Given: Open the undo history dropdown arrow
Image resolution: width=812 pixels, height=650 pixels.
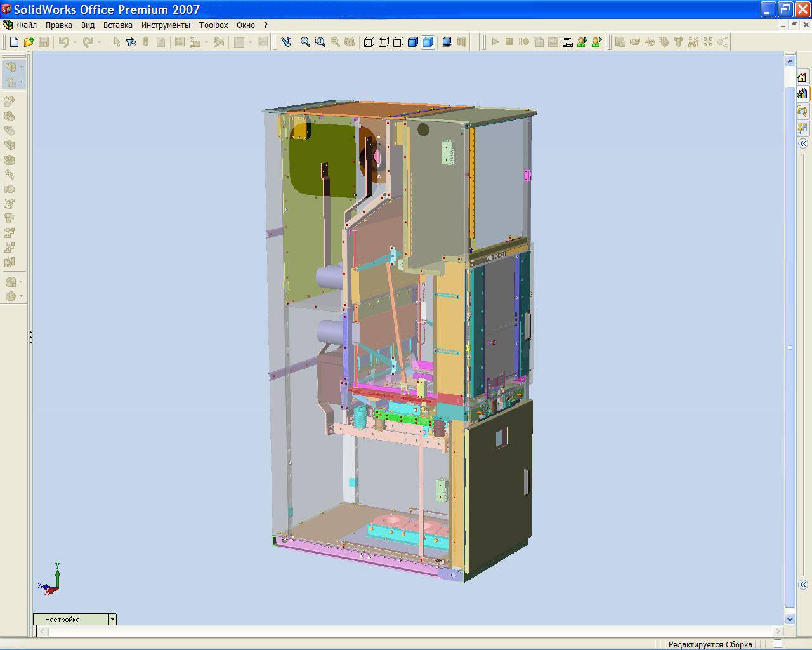Looking at the screenshot, I should (x=74, y=42).
